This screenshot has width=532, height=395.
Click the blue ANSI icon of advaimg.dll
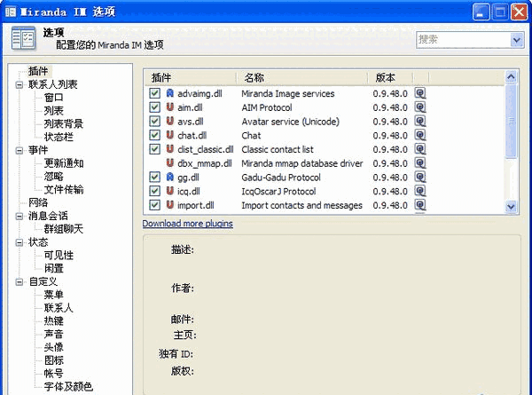tap(170, 93)
